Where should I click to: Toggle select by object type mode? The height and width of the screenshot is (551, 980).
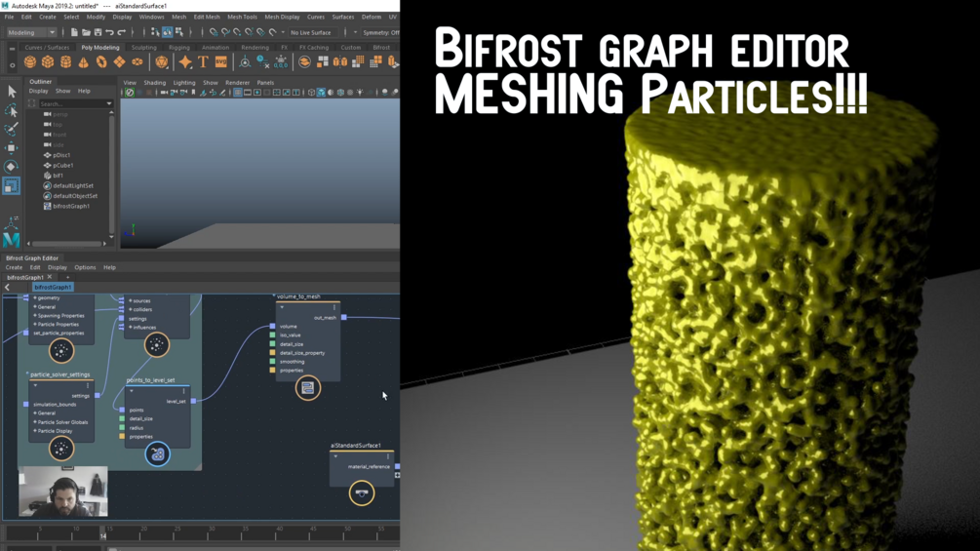[168, 32]
